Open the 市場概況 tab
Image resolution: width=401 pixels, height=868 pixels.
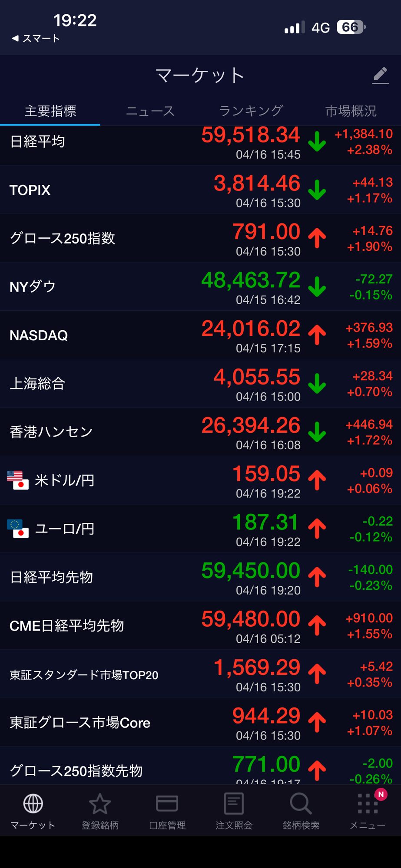351,111
